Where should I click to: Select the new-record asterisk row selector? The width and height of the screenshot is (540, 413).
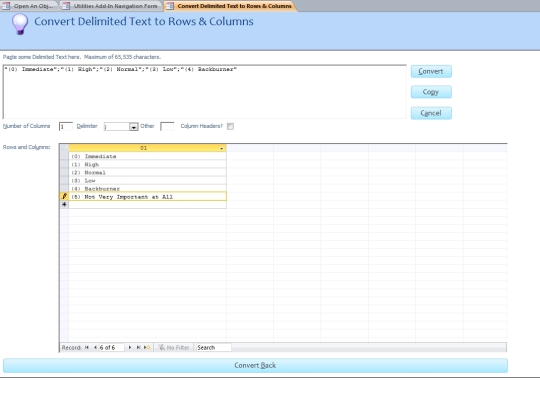[x=64, y=205]
